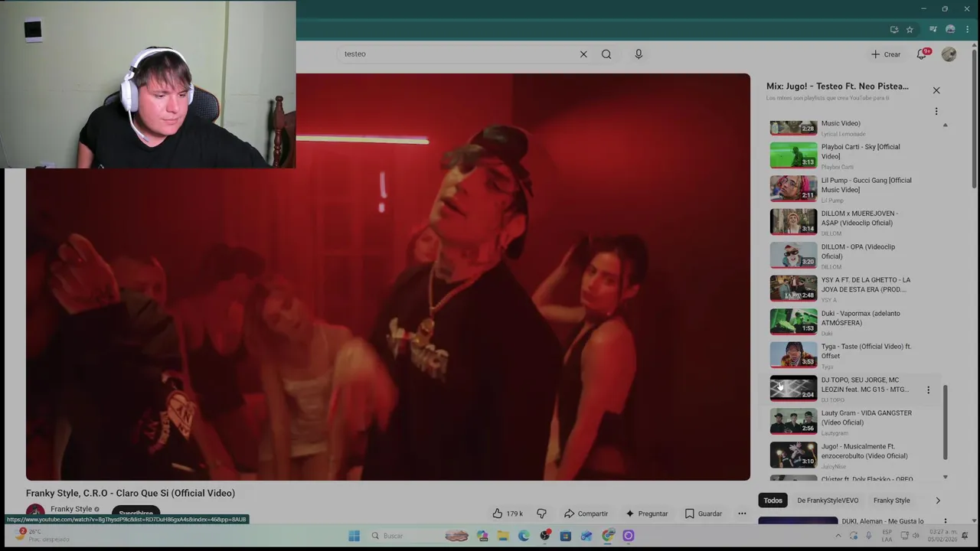Open Chrome from taskbar
The image size is (980, 551).
pos(607,536)
